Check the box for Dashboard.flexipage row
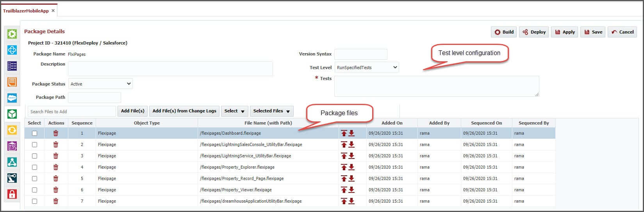Image resolution: width=644 pixels, height=212 pixels. [34, 133]
